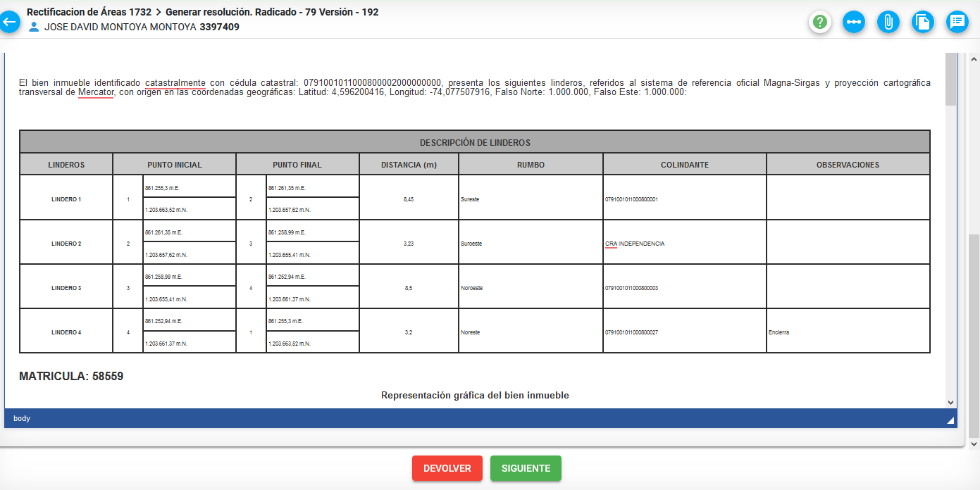This screenshot has height=490, width=980.
Task: Click the LINDERO 1 distance value 8,45
Action: click(x=409, y=200)
